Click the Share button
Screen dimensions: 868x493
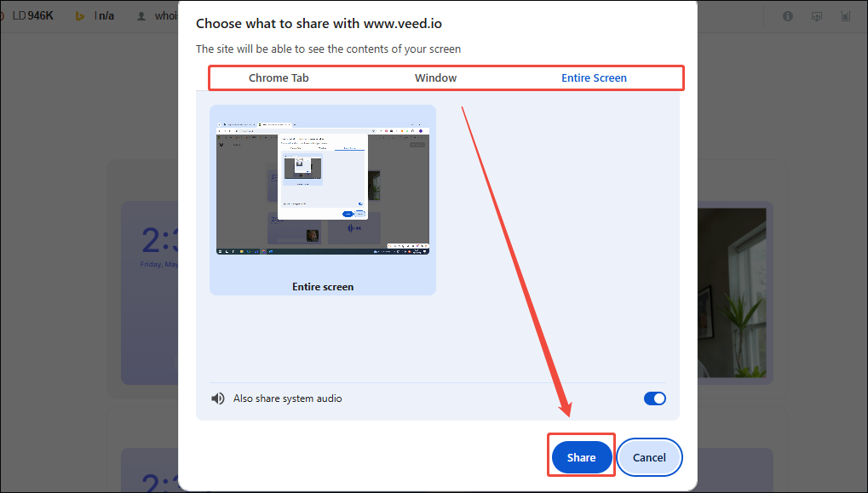(x=581, y=456)
